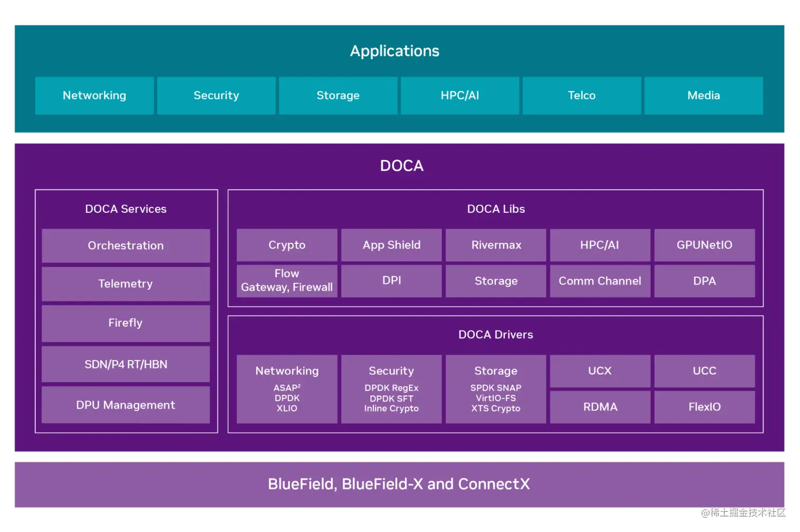Viewport: 800px width, 532px height.
Task: Open the Storage application block
Action: (338, 96)
